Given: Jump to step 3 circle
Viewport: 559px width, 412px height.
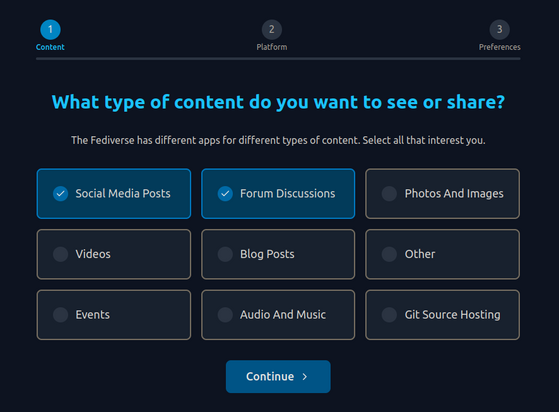Looking at the screenshot, I should pyautogui.click(x=499, y=29).
